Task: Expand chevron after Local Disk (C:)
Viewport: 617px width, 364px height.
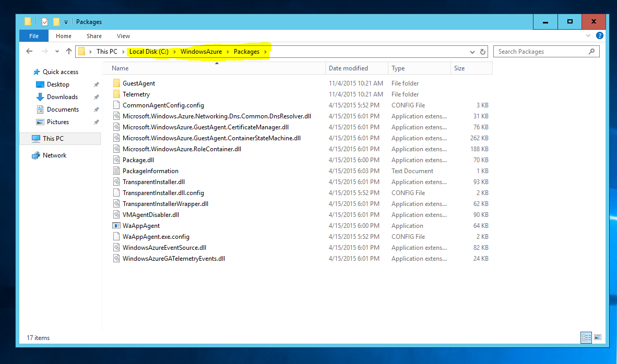Action: 174,52
